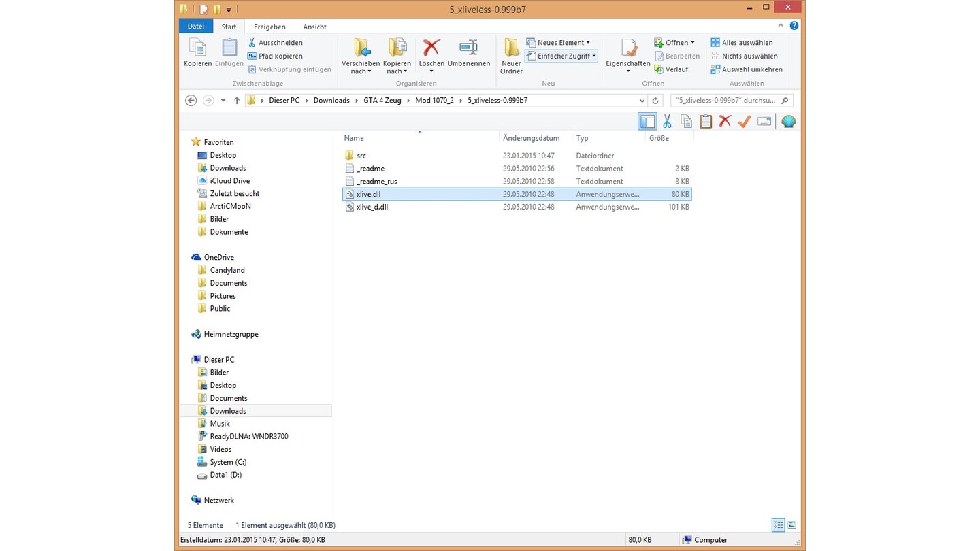Click Mod 1070_2 in address path
Viewport: 980px width, 551px height.
[434, 100]
